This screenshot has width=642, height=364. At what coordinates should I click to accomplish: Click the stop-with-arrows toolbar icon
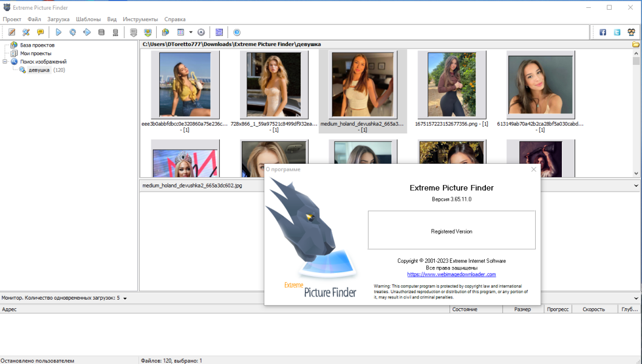pos(115,32)
